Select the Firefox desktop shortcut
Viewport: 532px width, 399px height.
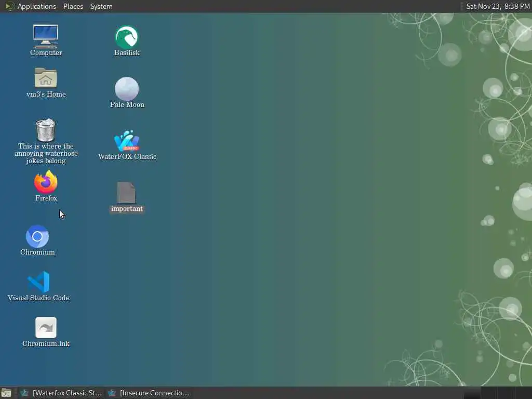click(x=46, y=182)
